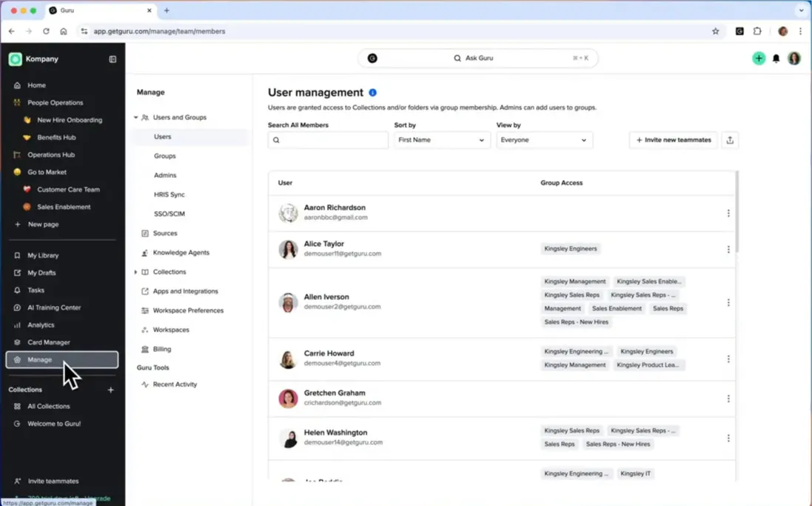
Task: Open Workspace Preferences
Action: (188, 310)
